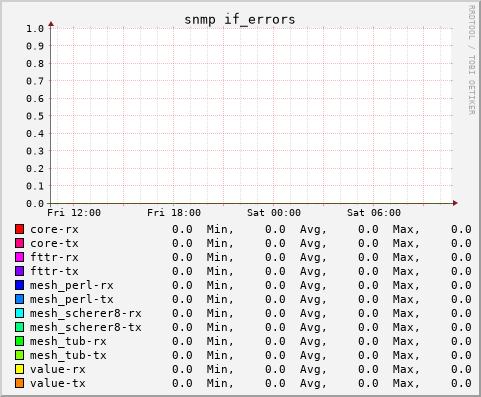481x397 pixels.
Task: Click the mesh_scherer8-rx legend label
Action: pos(86,314)
